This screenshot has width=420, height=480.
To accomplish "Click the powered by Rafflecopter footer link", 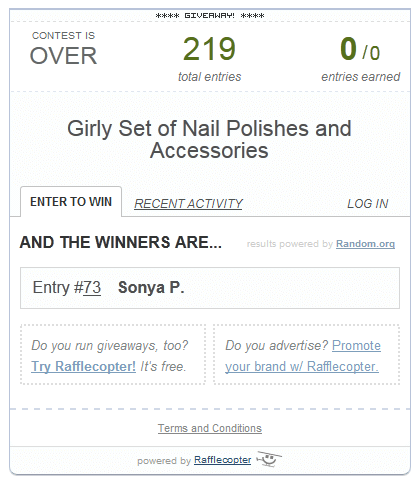I will point(222,460).
